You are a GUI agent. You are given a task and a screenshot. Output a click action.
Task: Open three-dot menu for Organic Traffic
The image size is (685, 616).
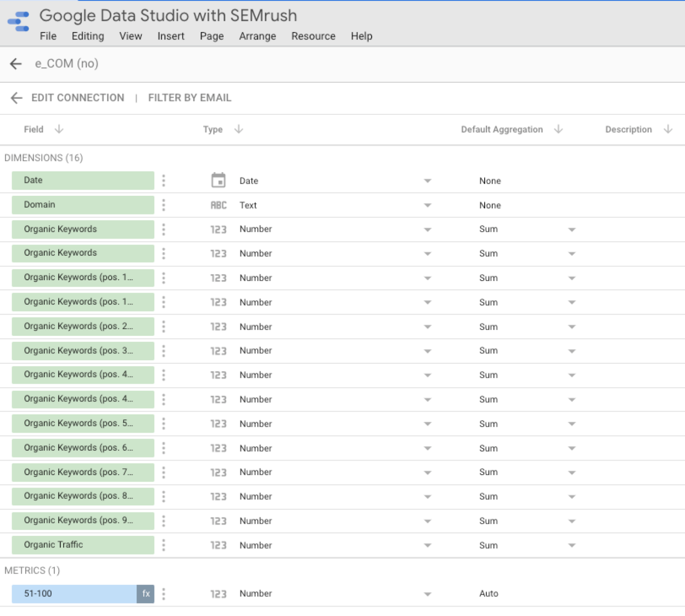pyautogui.click(x=164, y=545)
